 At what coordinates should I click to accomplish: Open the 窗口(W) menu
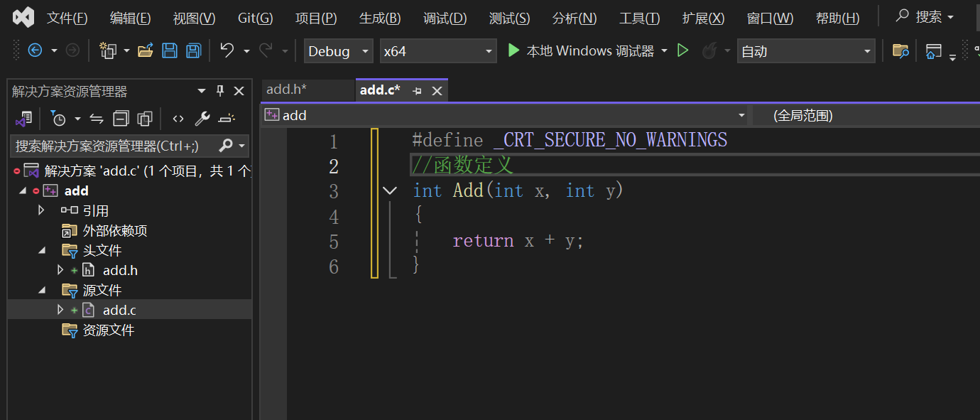pos(770,18)
